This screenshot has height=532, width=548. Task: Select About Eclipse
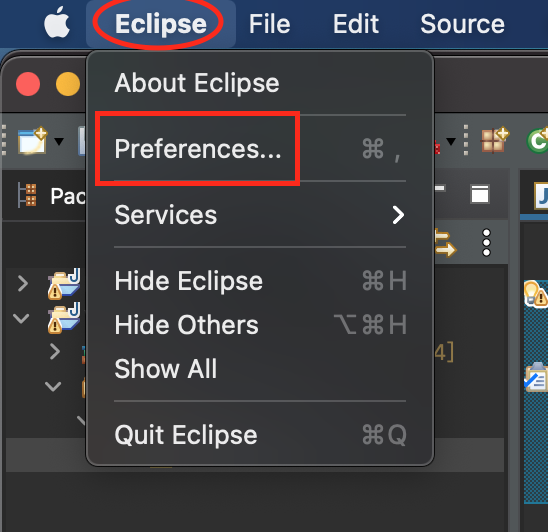point(260,83)
